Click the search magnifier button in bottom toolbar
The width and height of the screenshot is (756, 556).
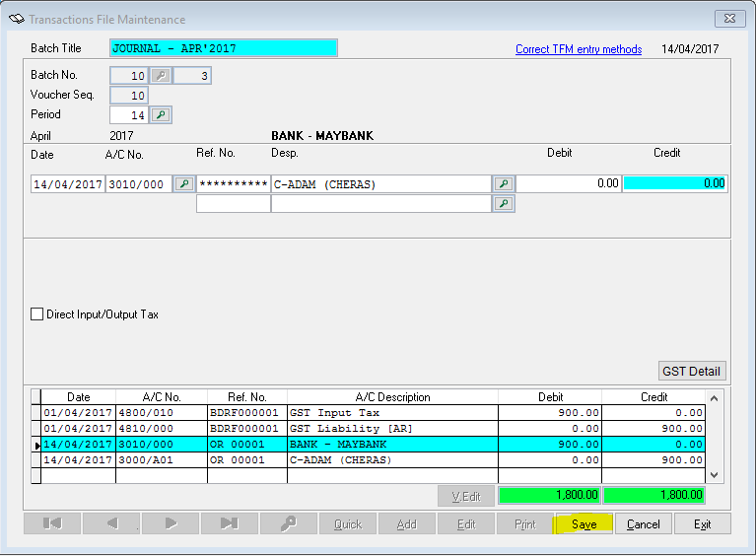(x=289, y=523)
